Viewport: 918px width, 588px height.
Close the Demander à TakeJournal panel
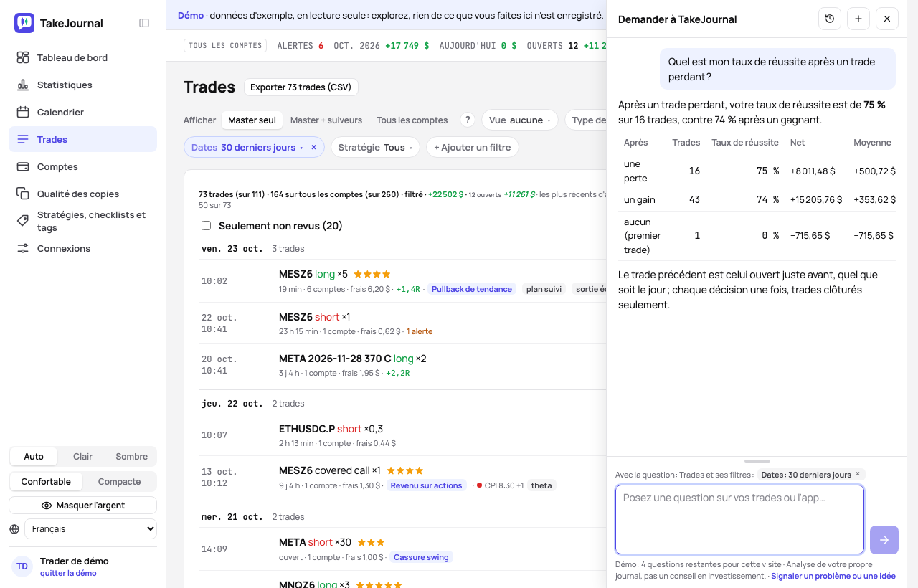point(887,19)
